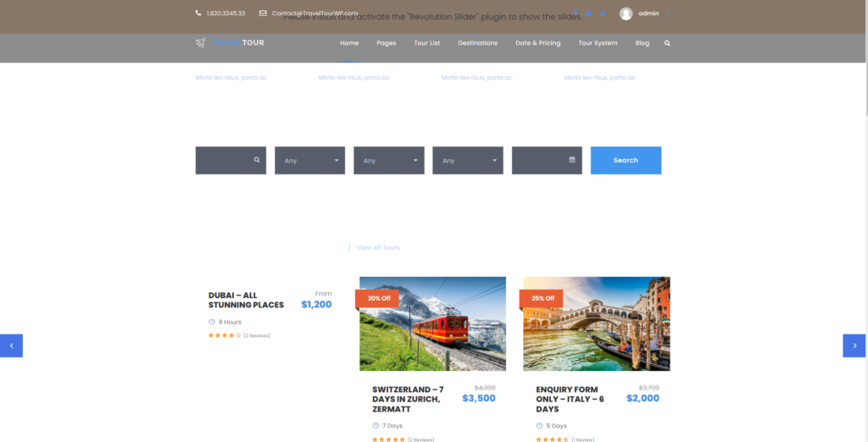Screen dimensions: 868x442
Task: Click the magnifier search icon in navigation bar
Action: (667, 43)
